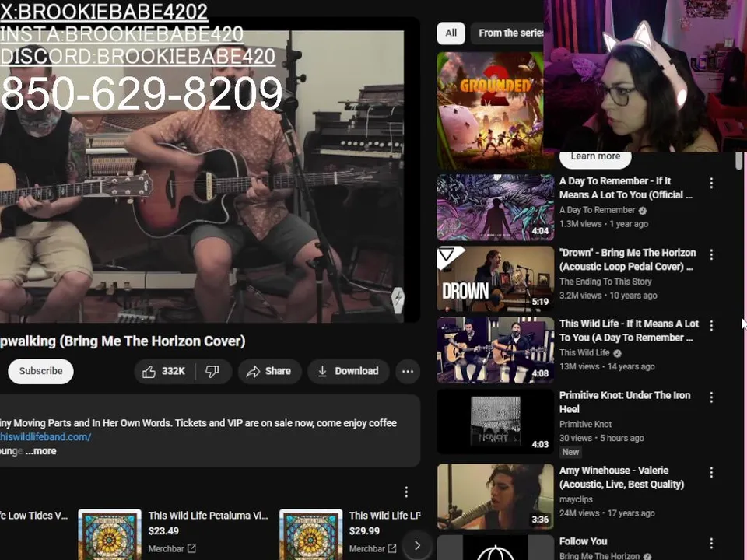Open options menu for A Day To Remember video

point(711,183)
